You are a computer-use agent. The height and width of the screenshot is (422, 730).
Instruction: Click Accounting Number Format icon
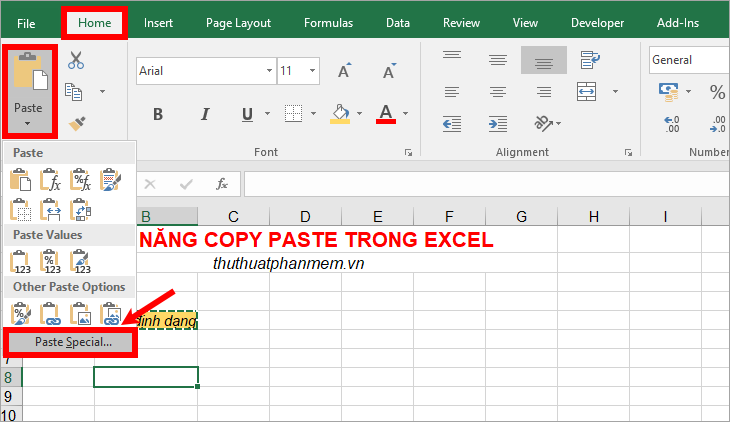coord(669,92)
